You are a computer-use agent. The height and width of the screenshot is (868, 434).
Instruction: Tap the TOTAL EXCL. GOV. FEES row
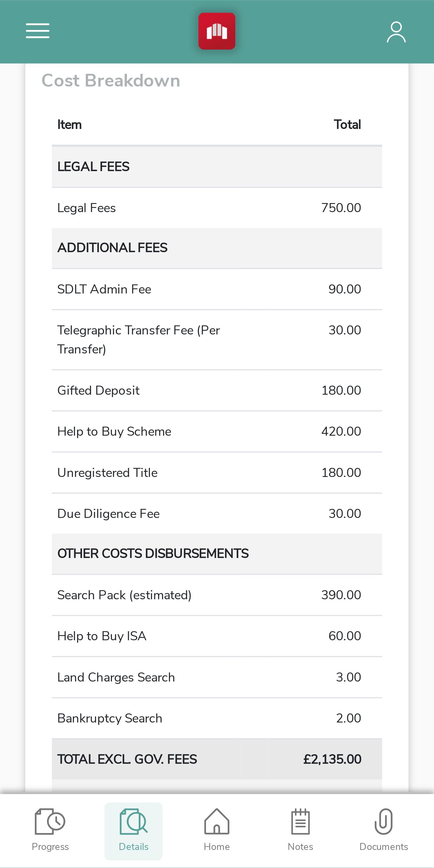pos(217,759)
